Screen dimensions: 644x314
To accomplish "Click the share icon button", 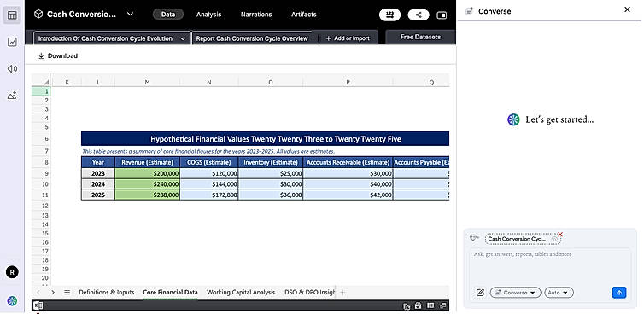I will (x=419, y=15).
